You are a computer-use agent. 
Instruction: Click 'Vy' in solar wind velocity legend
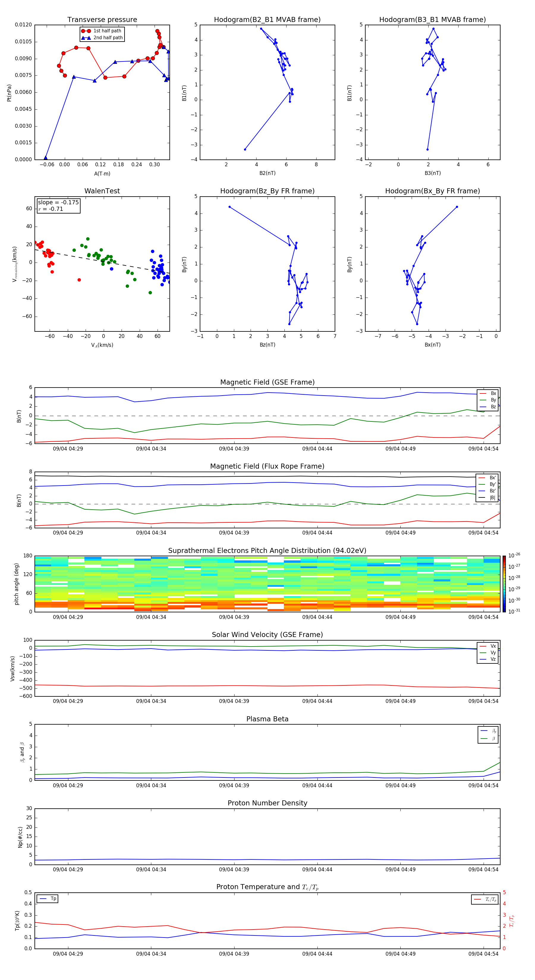[x=488, y=653]
